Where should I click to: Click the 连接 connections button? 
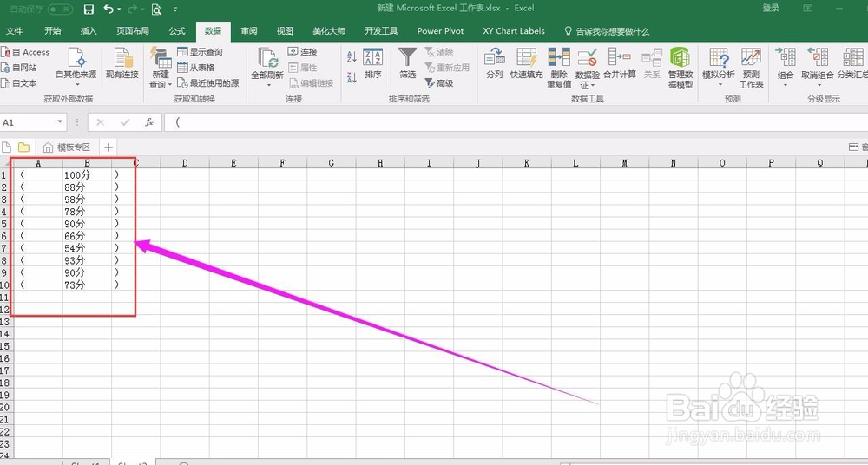(303, 52)
